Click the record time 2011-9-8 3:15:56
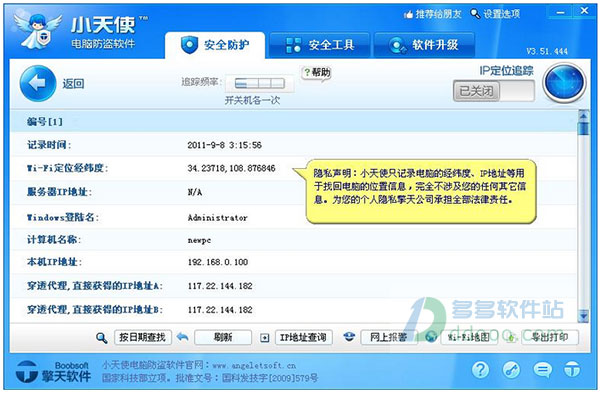 [225, 145]
